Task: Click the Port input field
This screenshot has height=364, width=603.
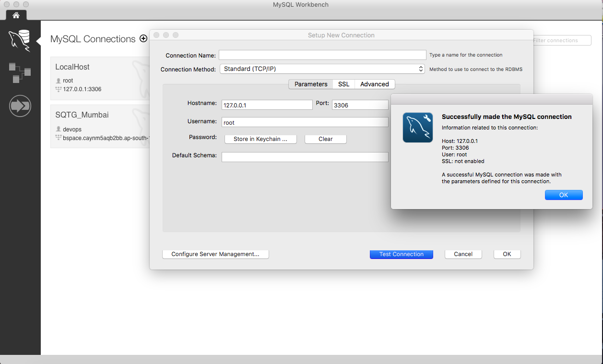Action: click(x=360, y=105)
